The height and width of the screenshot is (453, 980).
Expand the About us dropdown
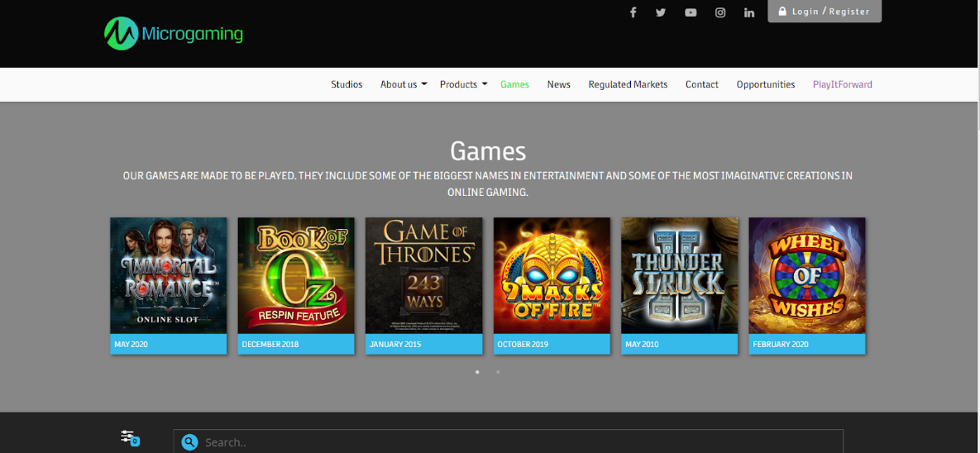[x=403, y=84]
